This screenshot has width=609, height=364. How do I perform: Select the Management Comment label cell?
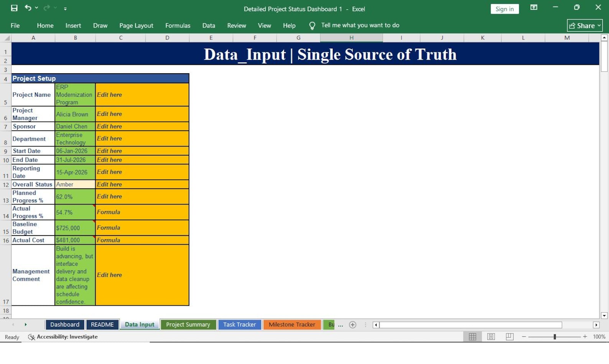coord(33,275)
